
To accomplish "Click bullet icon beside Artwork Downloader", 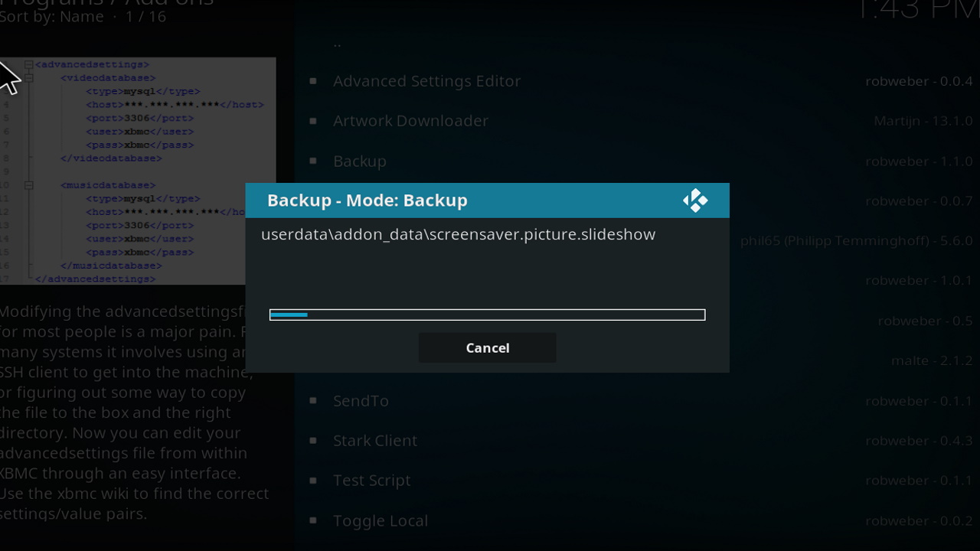I will coord(313,121).
